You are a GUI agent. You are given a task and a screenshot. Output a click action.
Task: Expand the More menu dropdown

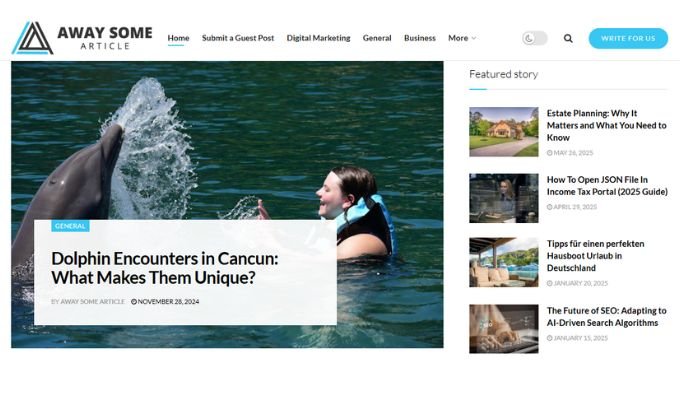pyautogui.click(x=462, y=38)
